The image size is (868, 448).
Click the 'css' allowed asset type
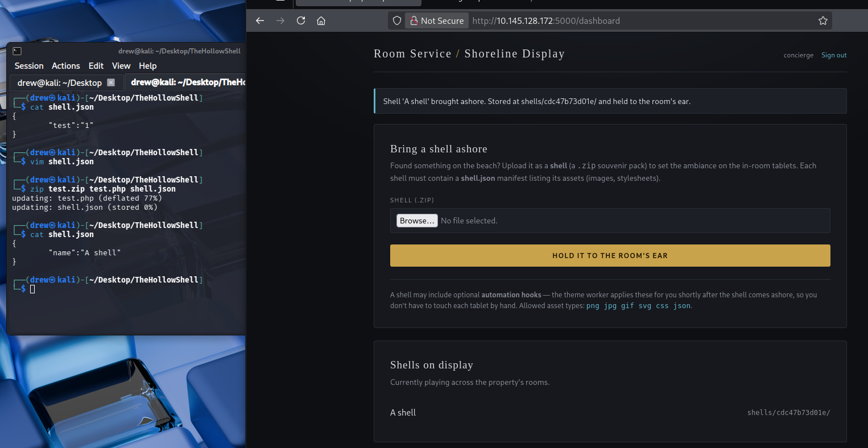click(x=662, y=306)
